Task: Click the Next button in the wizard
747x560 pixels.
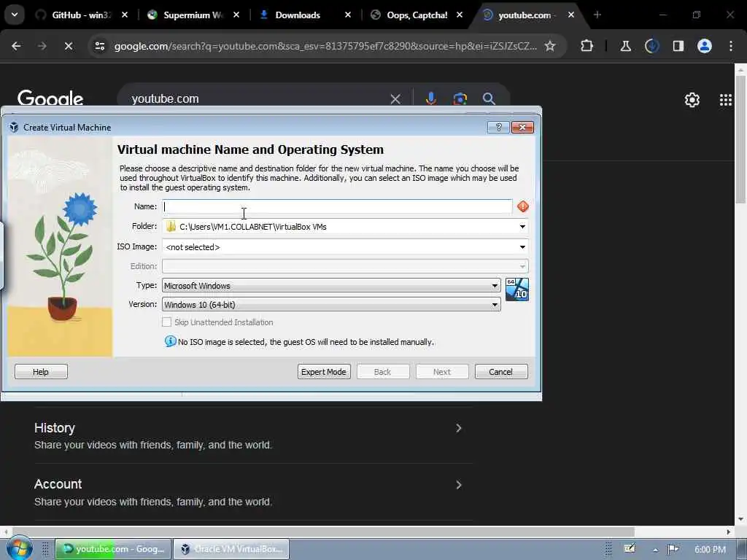Action: click(x=442, y=371)
